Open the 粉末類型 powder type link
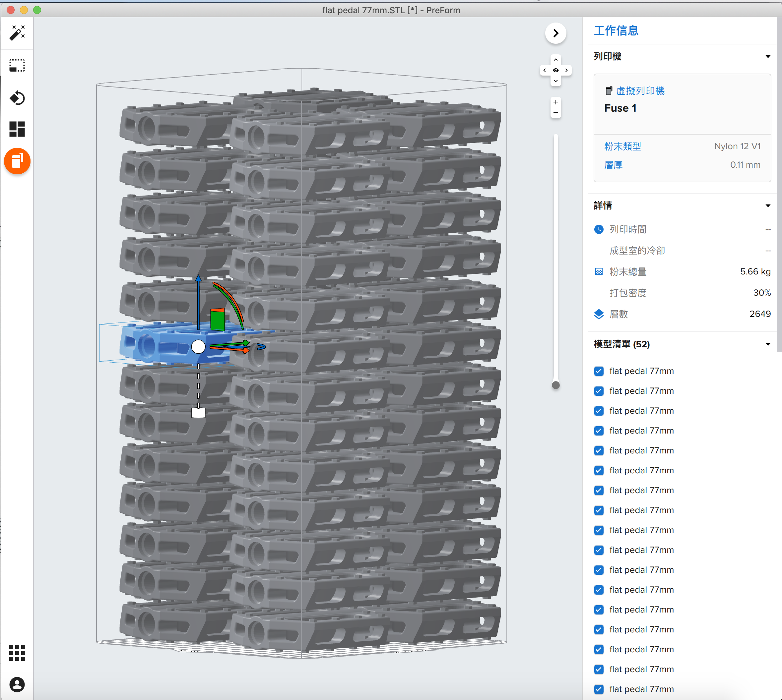This screenshot has width=782, height=700. pos(623,146)
